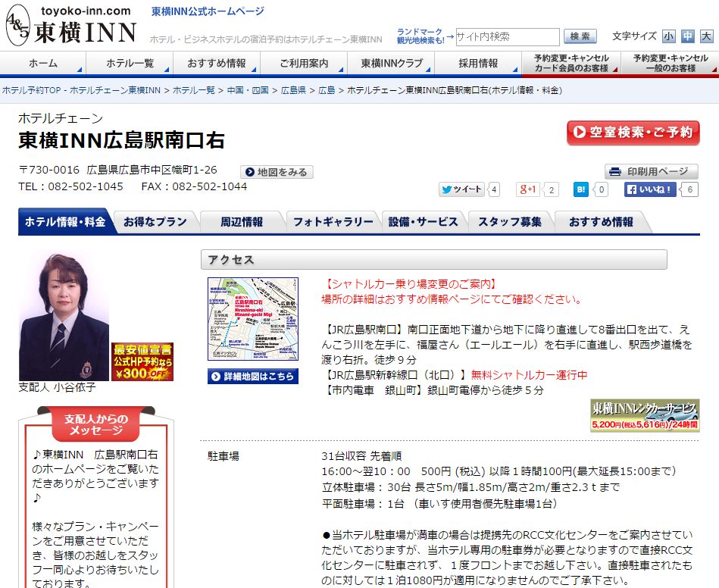This screenshot has width=719, height=588.
Task: Click the Google +1 button
Action: [527, 189]
